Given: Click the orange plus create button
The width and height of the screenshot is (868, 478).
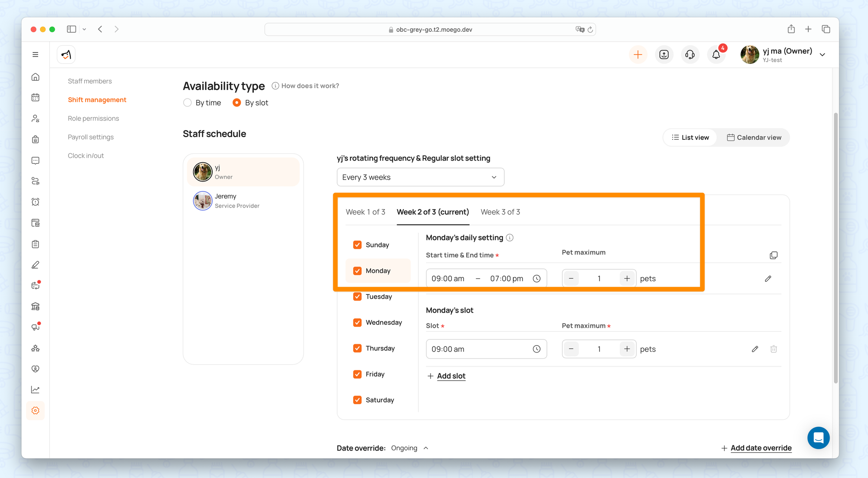Looking at the screenshot, I should click(x=638, y=55).
